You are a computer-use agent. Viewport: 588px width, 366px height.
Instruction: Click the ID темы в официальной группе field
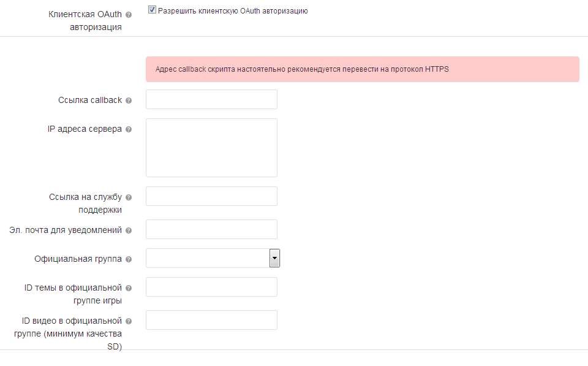(211, 287)
